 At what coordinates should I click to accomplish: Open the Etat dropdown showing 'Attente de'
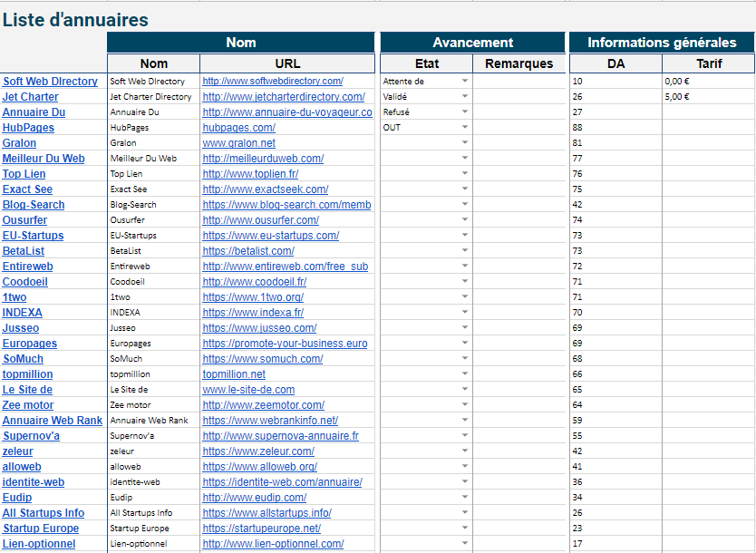tap(465, 82)
